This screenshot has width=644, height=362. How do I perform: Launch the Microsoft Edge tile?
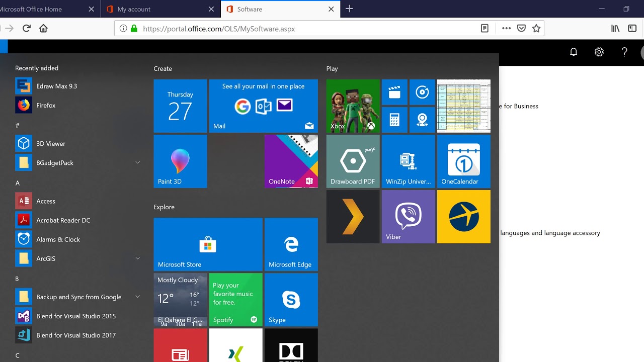tap(291, 244)
